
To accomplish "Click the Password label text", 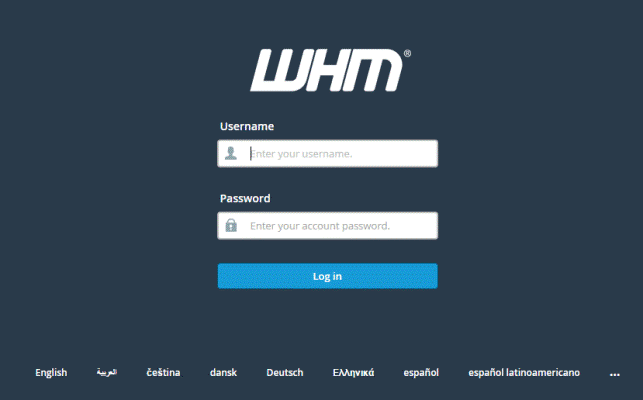I will [245, 199].
